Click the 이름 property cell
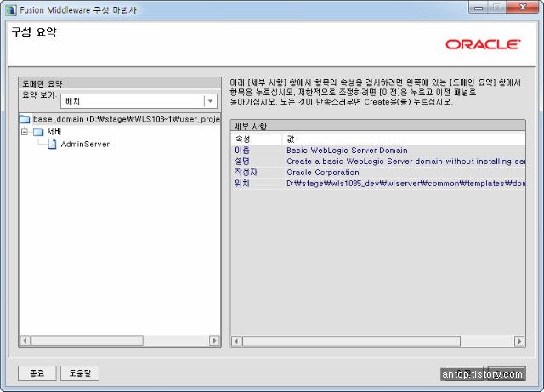Image resolution: width=544 pixels, height=392 pixels. coord(257,150)
